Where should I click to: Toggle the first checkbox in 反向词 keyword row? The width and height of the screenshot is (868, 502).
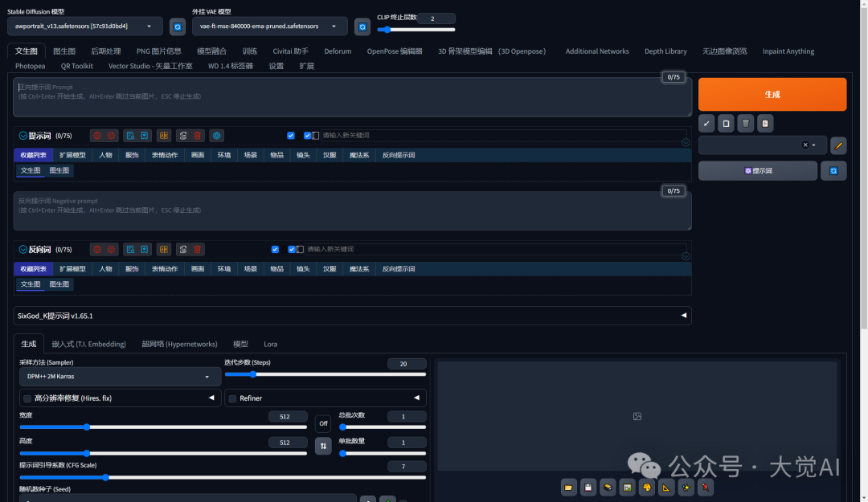coord(275,250)
